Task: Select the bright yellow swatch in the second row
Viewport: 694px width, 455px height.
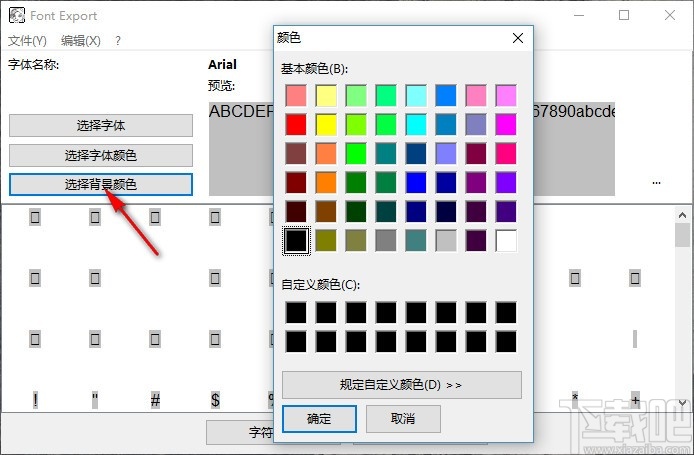Action: coord(326,124)
